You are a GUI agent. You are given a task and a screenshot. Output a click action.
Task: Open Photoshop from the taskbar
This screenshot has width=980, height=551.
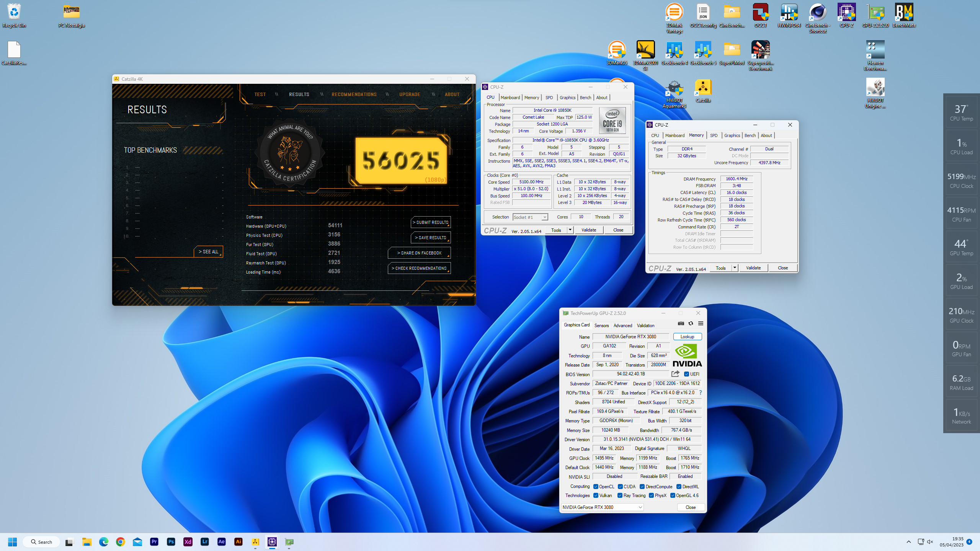click(171, 542)
